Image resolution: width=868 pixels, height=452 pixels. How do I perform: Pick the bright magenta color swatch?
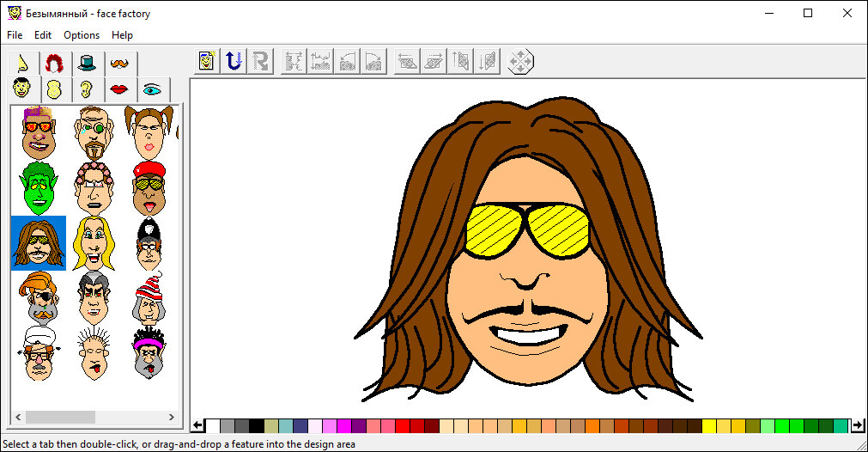(x=344, y=426)
